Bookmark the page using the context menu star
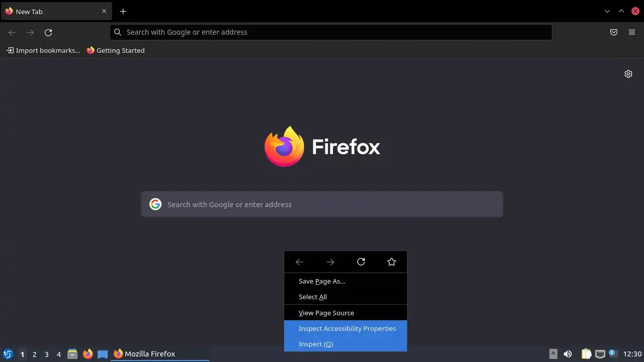Viewport: 644px width, 362px height. [392, 262]
